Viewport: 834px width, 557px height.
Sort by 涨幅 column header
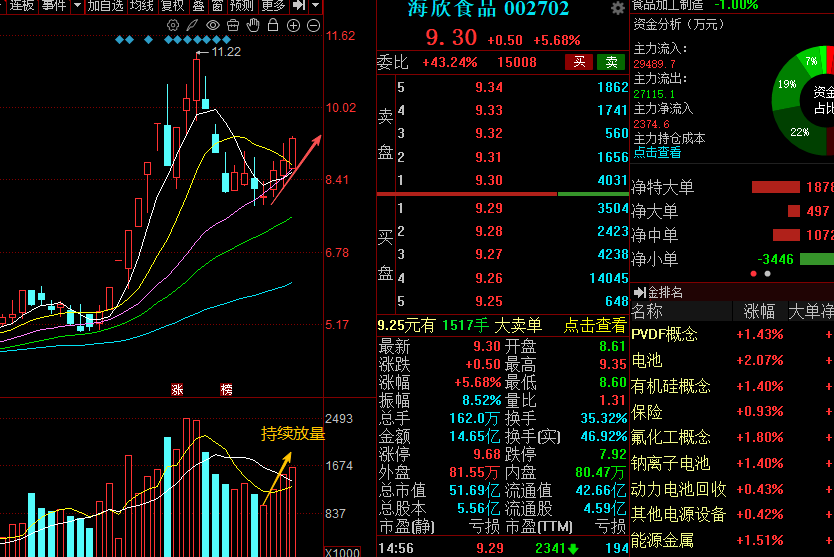pyautogui.click(x=759, y=312)
